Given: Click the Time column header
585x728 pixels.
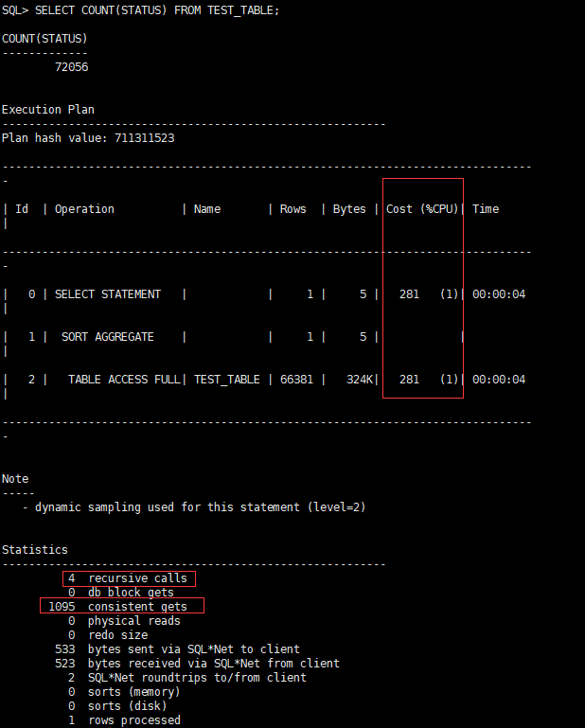Looking at the screenshot, I should click(486, 209).
